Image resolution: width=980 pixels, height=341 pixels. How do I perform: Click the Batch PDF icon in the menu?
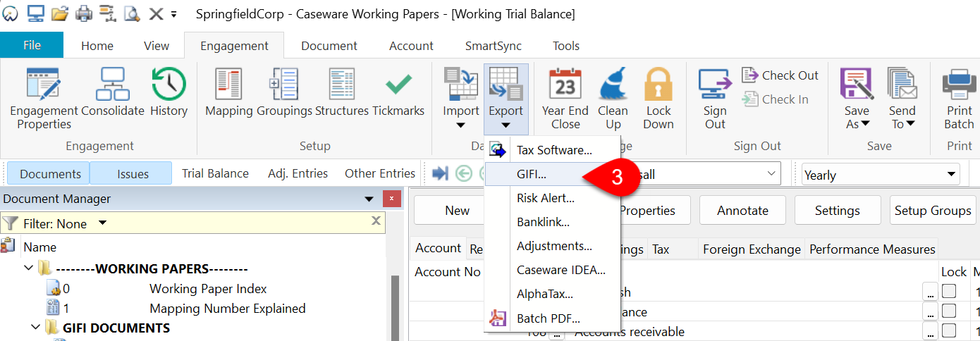click(498, 318)
